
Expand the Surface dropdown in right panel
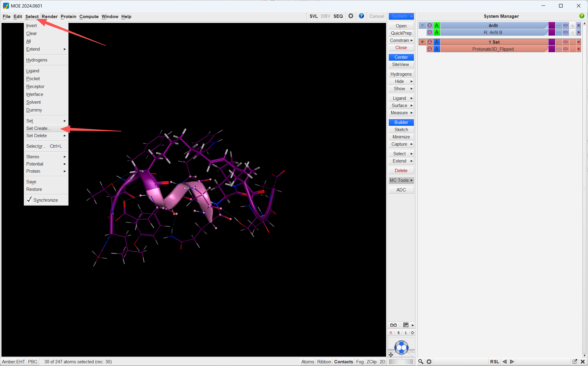(401, 106)
